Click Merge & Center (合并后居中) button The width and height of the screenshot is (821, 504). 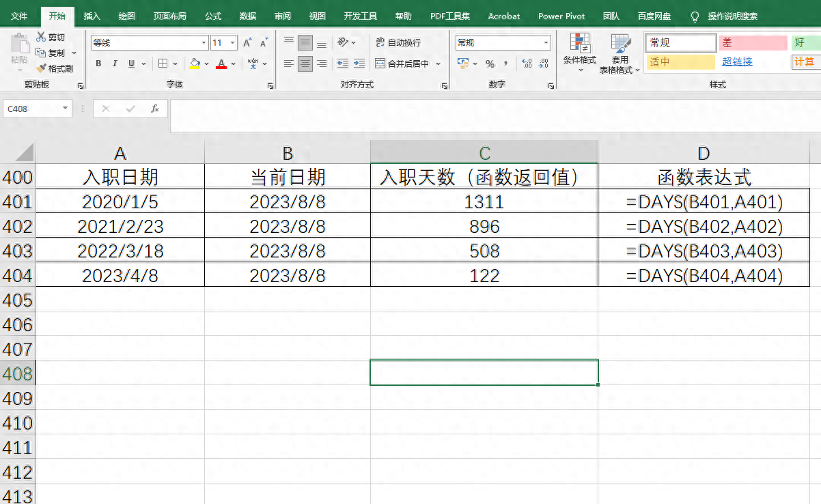(x=402, y=64)
